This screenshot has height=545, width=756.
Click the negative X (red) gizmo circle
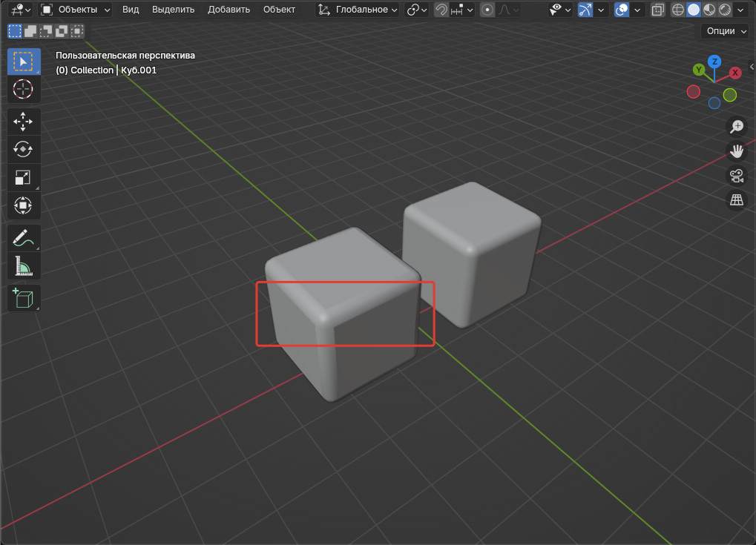tap(694, 91)
